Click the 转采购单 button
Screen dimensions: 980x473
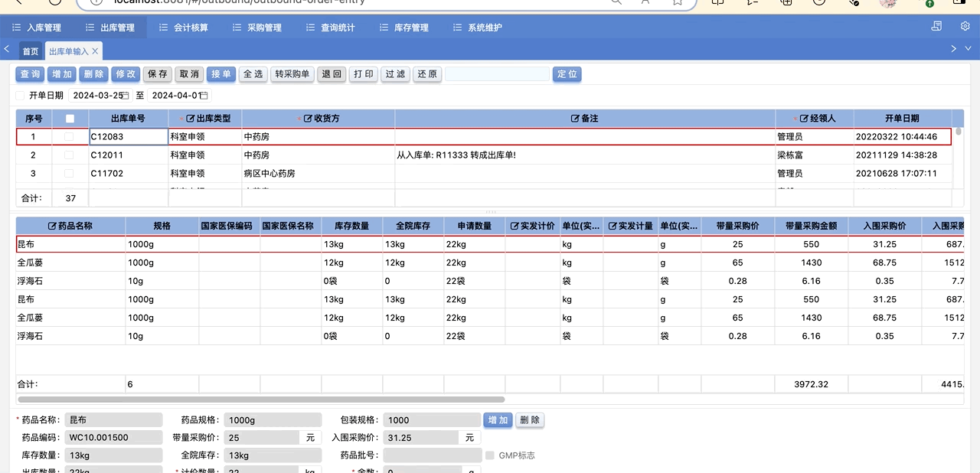(292, 74)
